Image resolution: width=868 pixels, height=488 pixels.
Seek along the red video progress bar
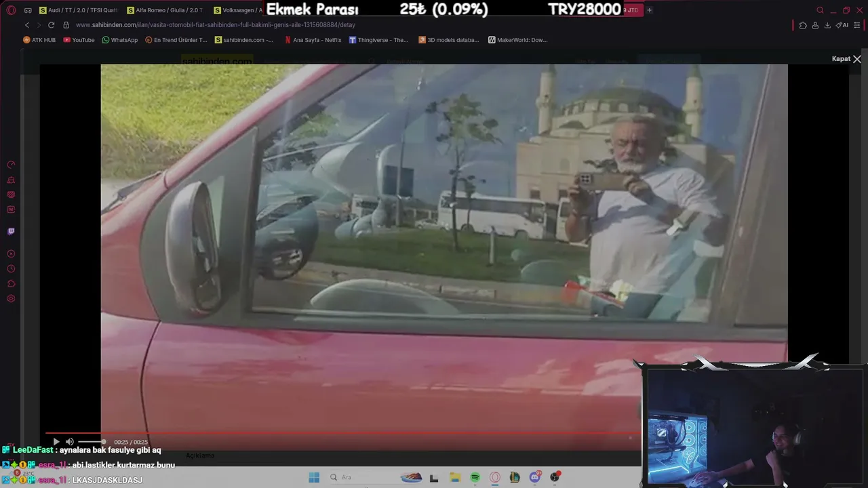coord(342,432)
